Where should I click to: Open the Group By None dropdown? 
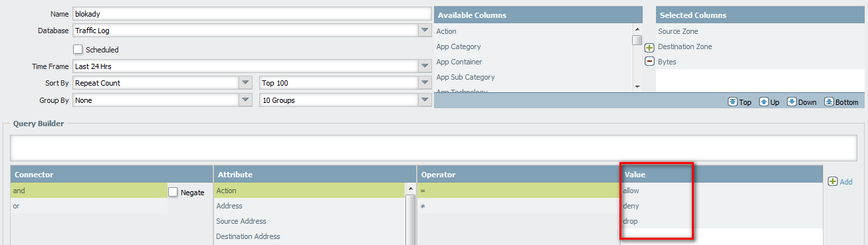pos(245,100)
